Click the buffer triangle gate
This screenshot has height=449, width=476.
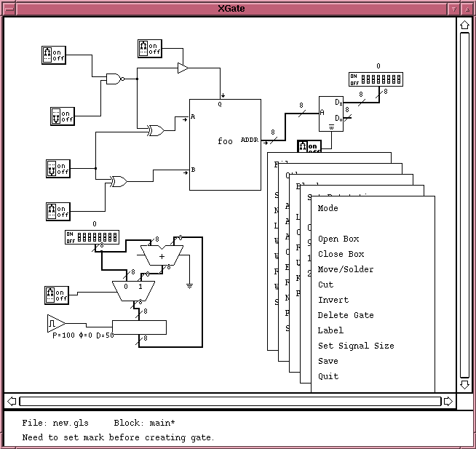pyautogui.click(x=183, y=68)
